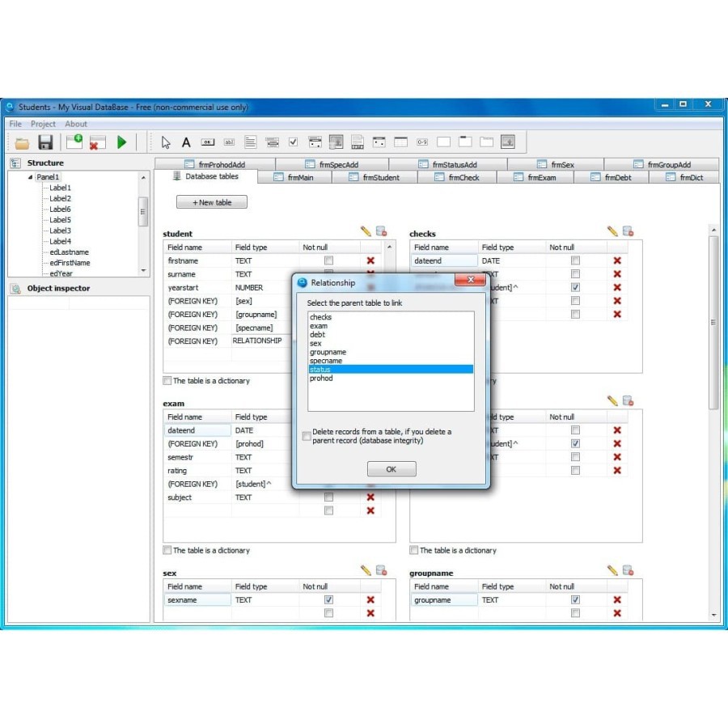Click the add new form icon
The image size is (728, 728).
pos(74,142)
